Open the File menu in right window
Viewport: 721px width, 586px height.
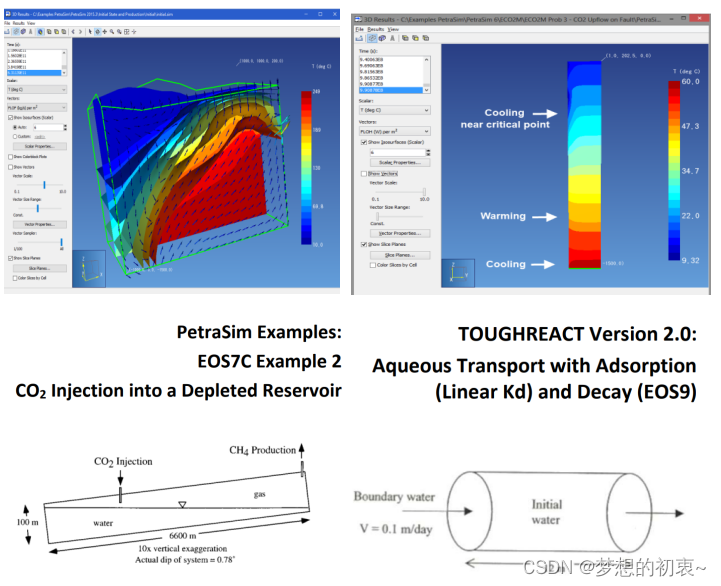pos(360,29)
